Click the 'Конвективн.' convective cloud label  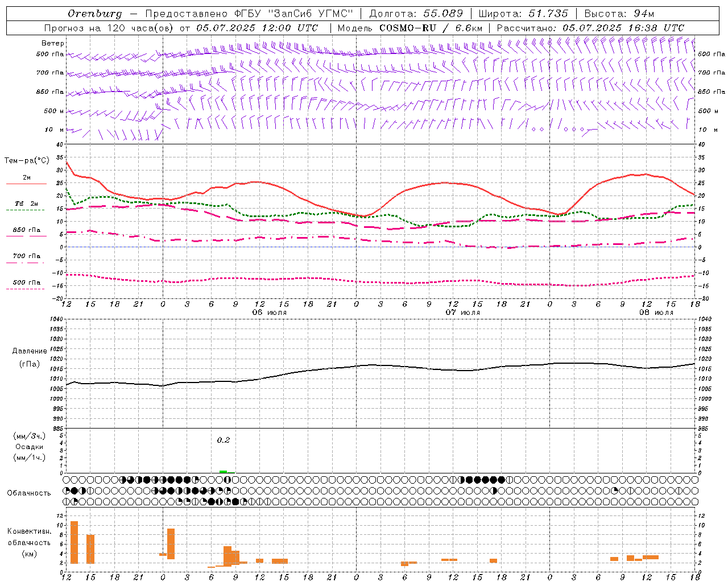(x=30, y=531)
